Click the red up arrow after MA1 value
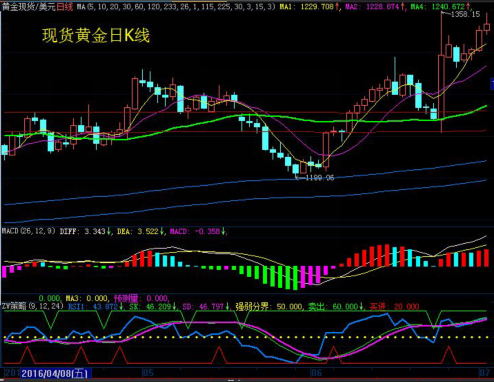Viewport: 494px width, 382px height. [337, 6]
